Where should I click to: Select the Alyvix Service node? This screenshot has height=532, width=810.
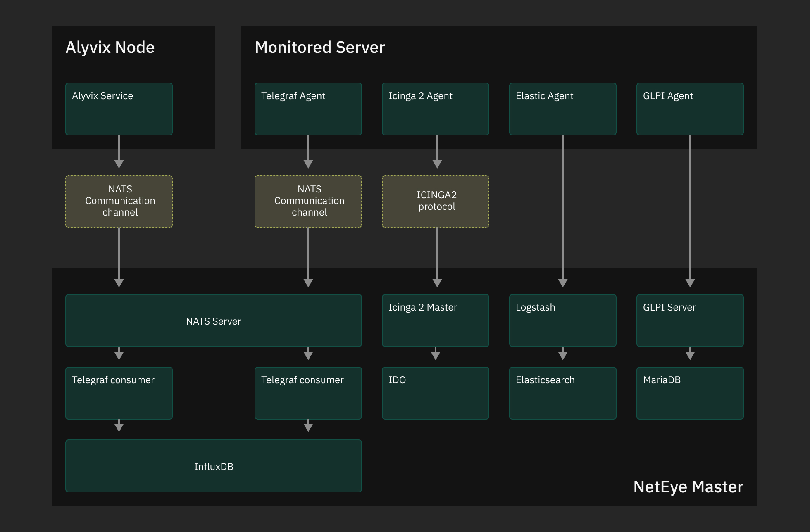click(x=119, y=109)
